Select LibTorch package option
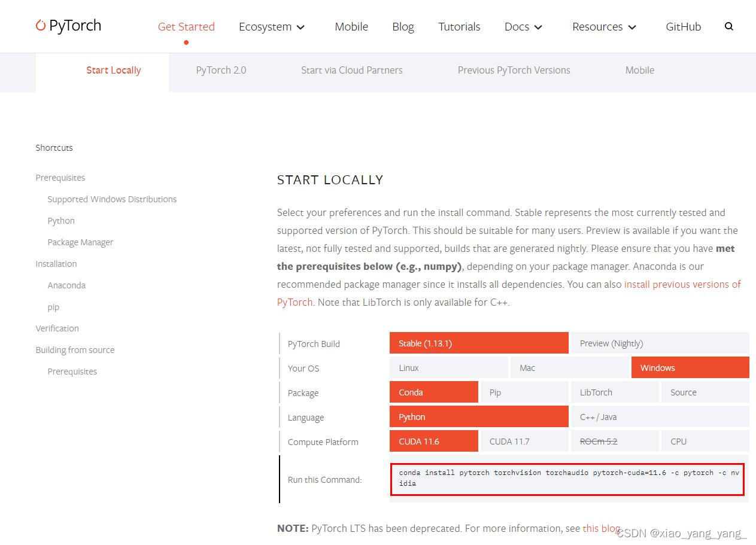 coord(615,392)
